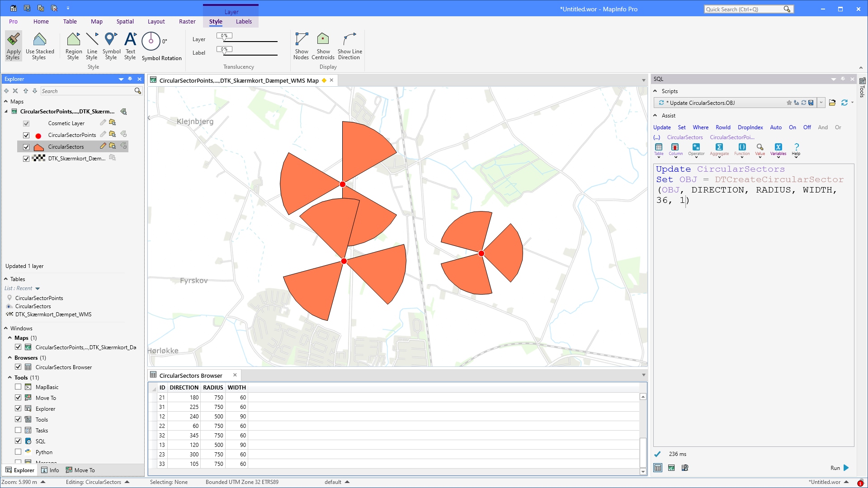
Task: Insert a Column in the SQL script
Action: pyautogui.click(x=675, y=150)
